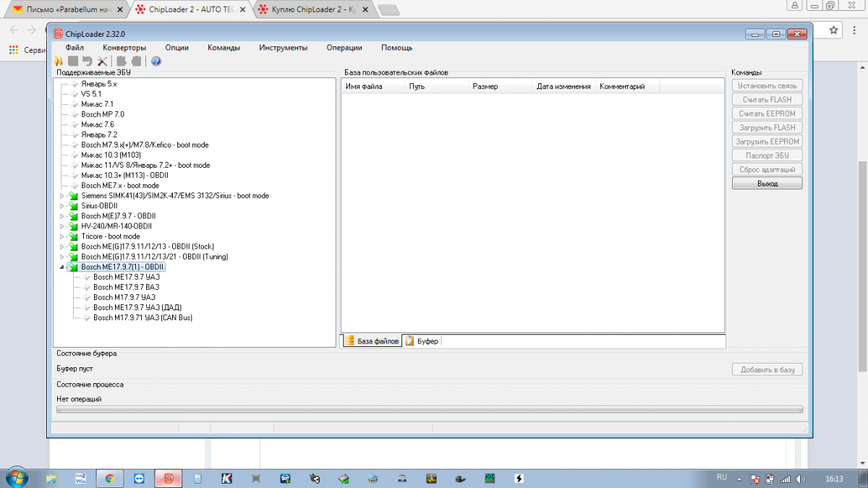Switch to the Буфер tab
This screenshot has width=868, height=488.
(422, 341)
